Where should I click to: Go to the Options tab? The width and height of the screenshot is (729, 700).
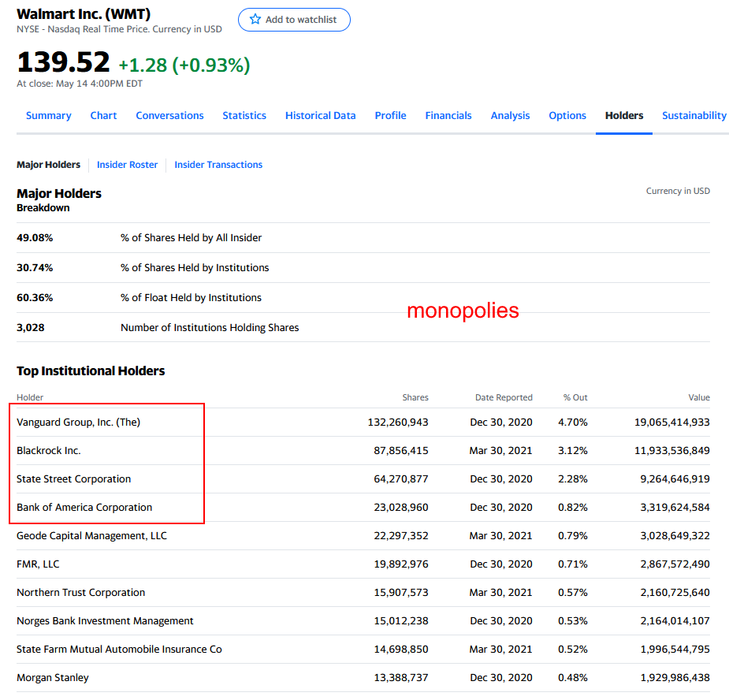[x=567, y=115]
